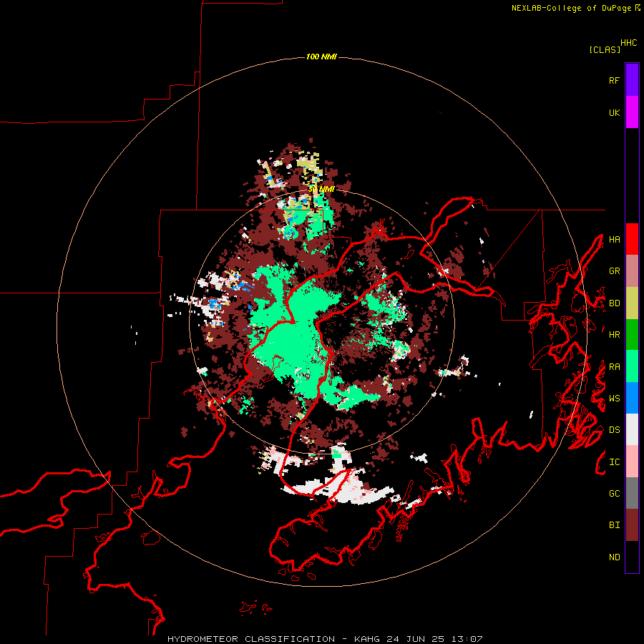Click the HA legend label
Viewport: 644px width, 644px height.
pos(614,240)
